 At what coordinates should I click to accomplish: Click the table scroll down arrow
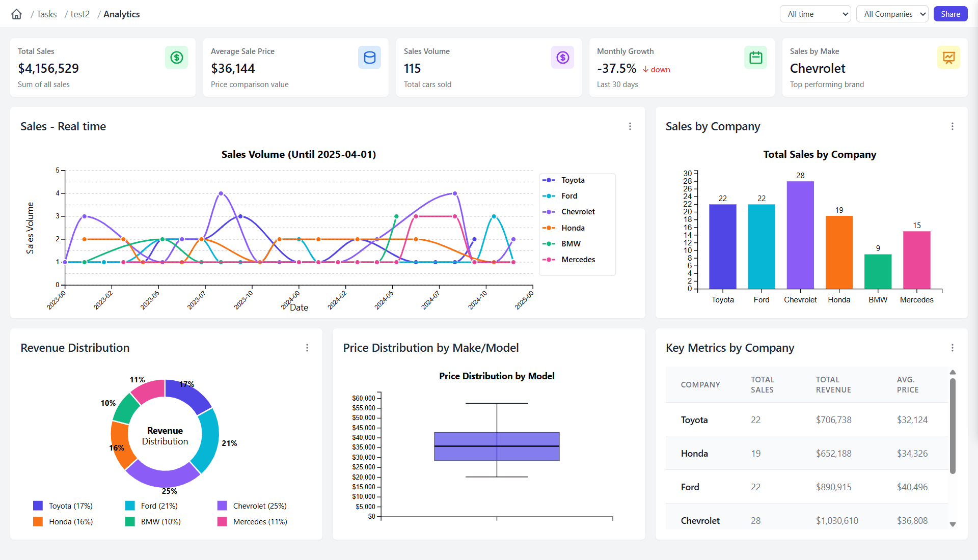[x=953, y=524]
